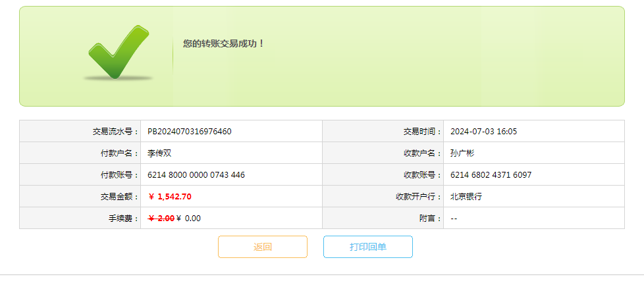Click the 返回 button

(263, 247)
